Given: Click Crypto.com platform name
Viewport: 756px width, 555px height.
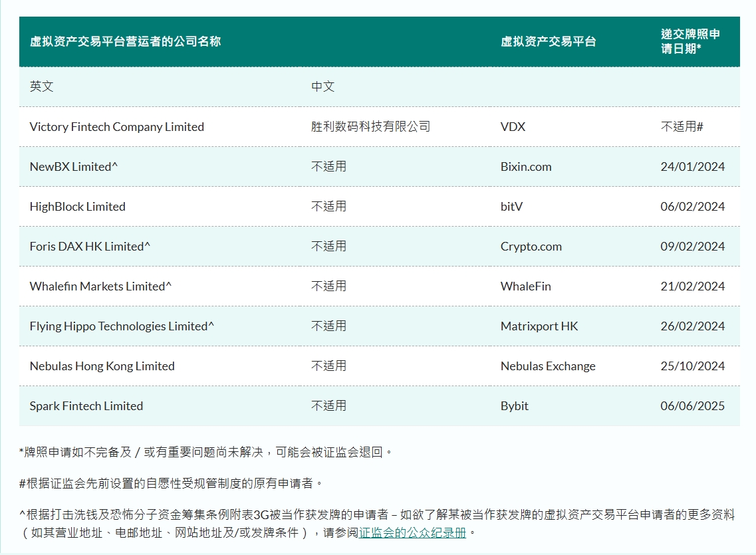Looking at the screenshot, I should click(531, 247).
